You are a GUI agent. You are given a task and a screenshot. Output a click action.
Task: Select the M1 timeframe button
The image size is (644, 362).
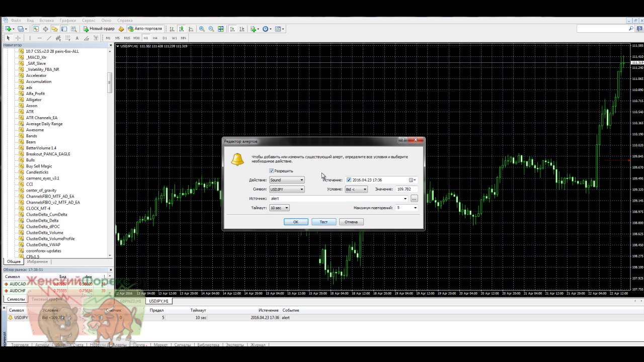tap(108, 38)
